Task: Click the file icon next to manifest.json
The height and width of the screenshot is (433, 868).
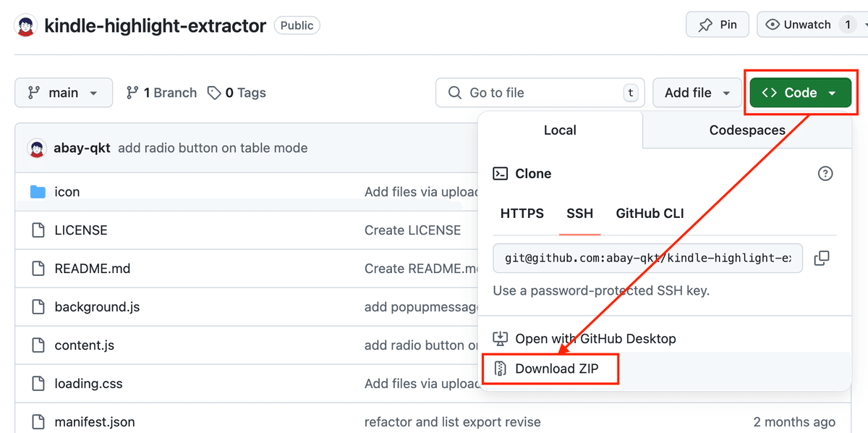Action: click(x=38, y=421)
